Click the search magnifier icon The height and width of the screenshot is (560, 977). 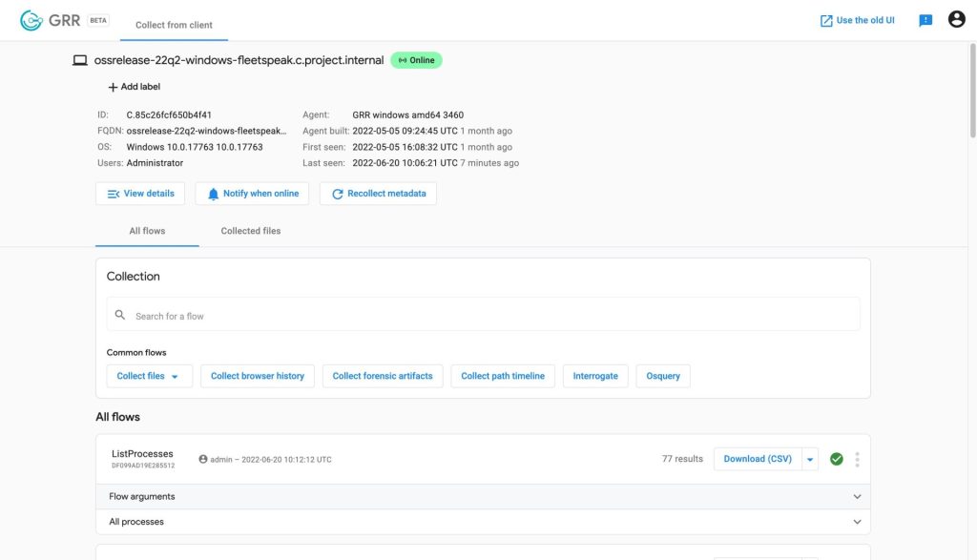coord(120,315)
